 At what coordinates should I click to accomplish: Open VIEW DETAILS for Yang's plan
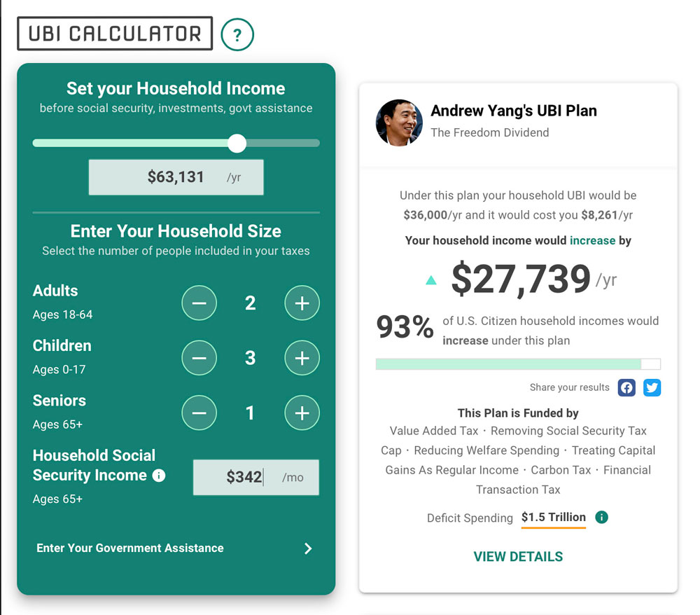click(x=518, y=556)
